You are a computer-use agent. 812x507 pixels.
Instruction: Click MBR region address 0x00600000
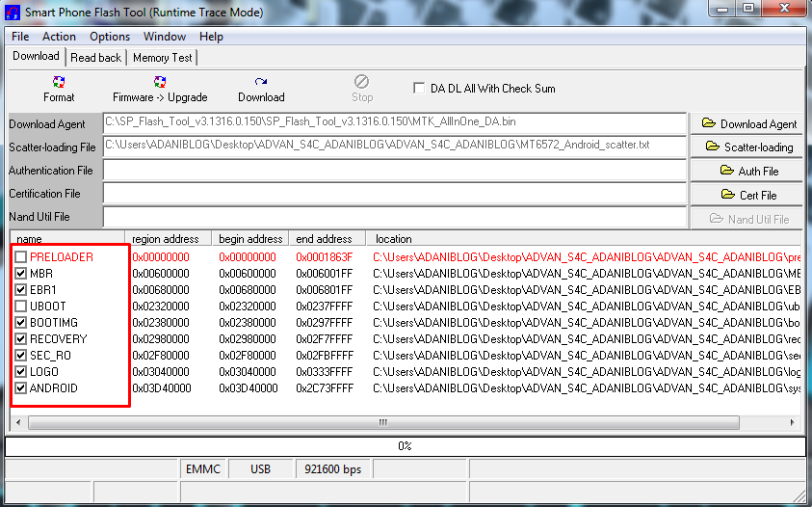[x=161, y=273]
